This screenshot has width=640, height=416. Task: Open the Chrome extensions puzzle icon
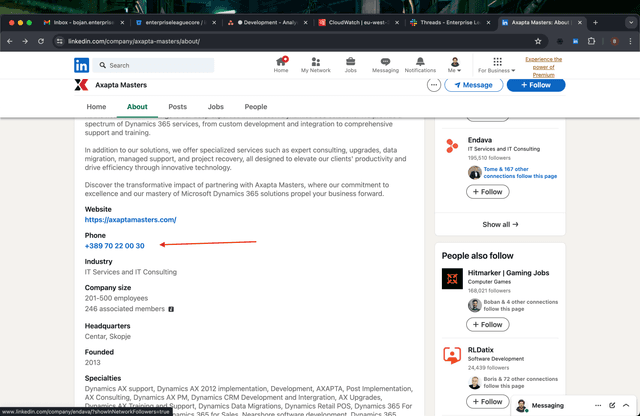[x=591, y=41]
